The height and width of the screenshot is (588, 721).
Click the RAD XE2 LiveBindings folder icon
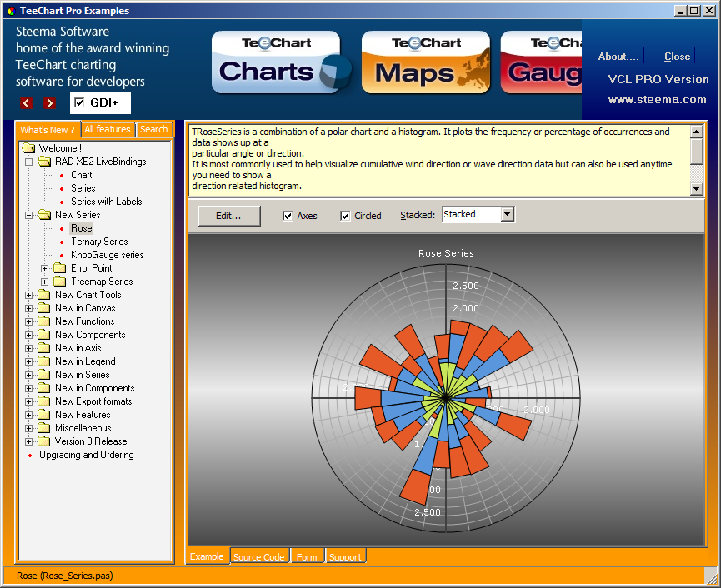click(44, 162)
